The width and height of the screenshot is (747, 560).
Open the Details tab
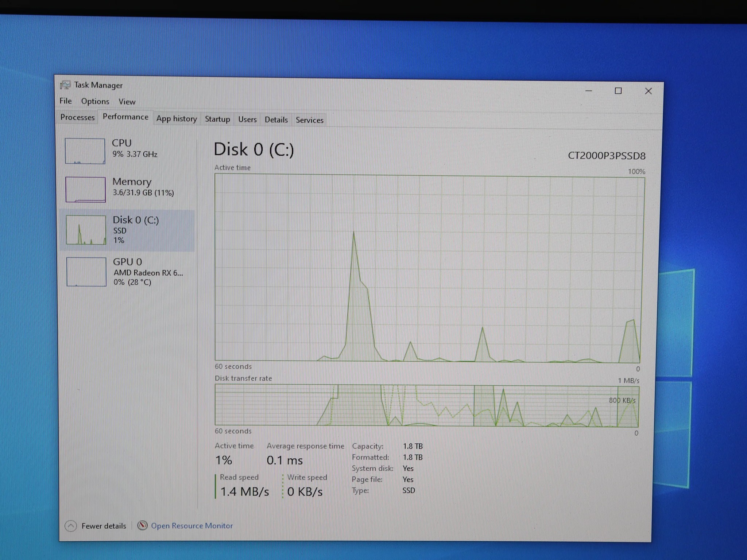click(276, 120)
